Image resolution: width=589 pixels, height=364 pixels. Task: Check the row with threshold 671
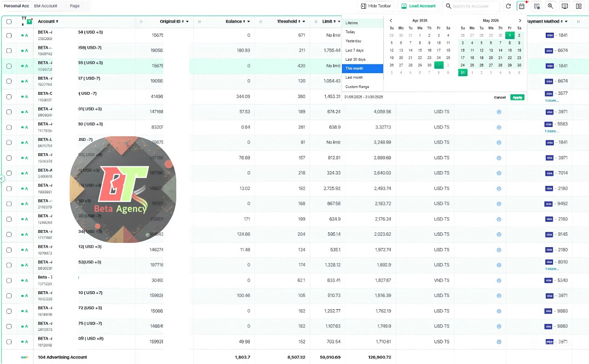(x=9, y=35)
